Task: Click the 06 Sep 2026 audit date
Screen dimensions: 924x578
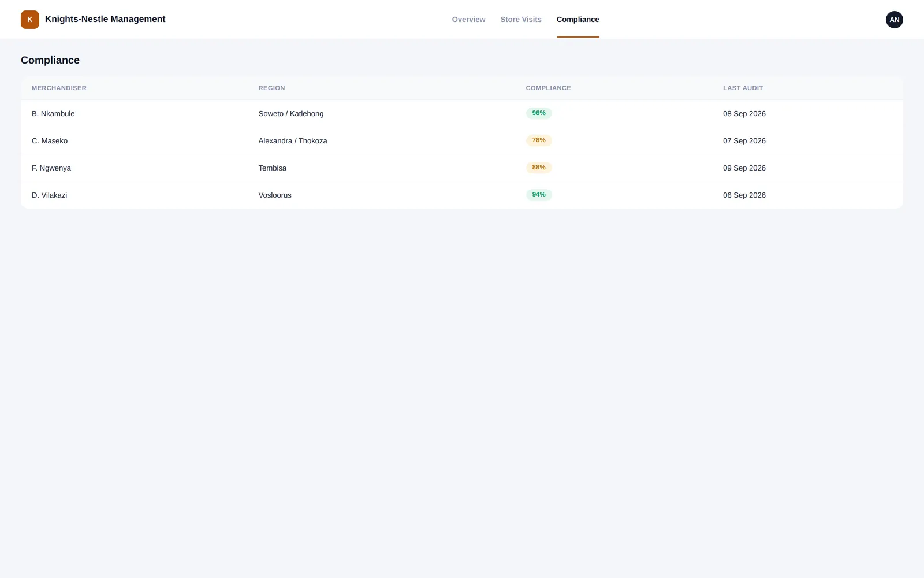Action: (x=744, y=195)
